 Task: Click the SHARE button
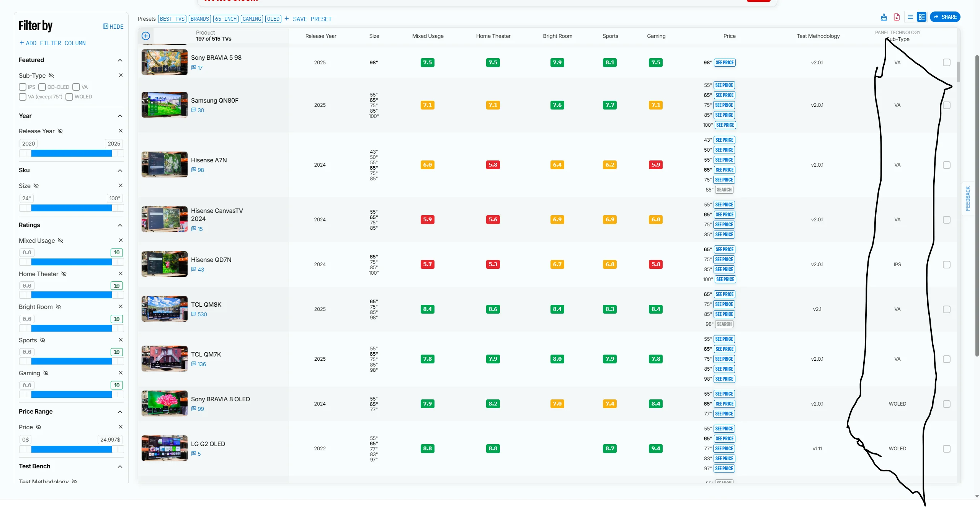click(945, 17)
